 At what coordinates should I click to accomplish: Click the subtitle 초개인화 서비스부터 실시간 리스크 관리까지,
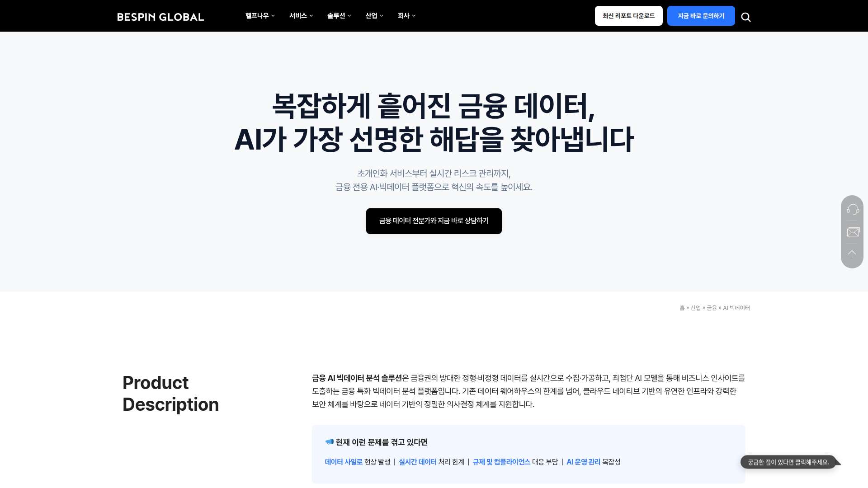[434, 174]
